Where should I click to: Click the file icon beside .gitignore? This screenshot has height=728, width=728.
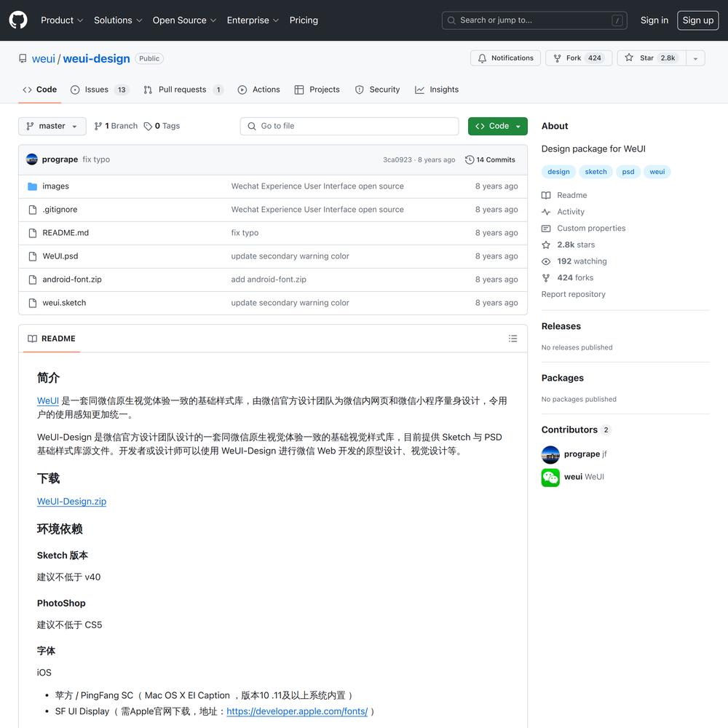[x=33, y=210]
